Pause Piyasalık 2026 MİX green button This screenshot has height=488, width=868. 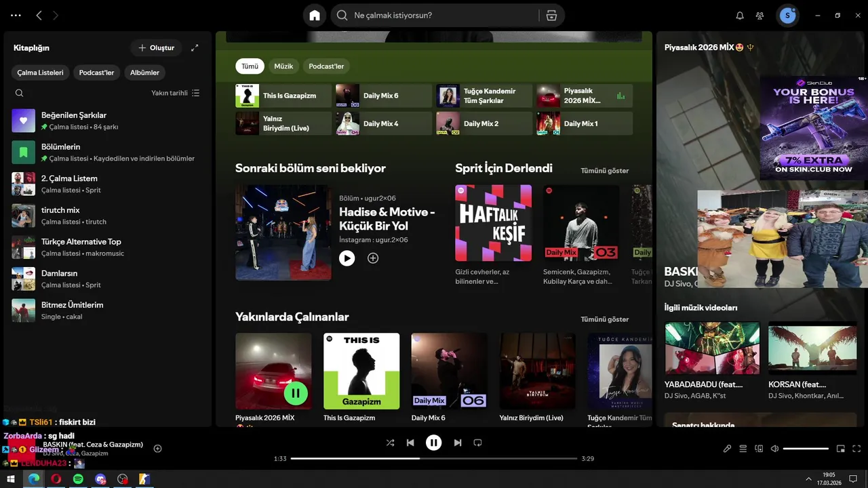coord(296,392)
